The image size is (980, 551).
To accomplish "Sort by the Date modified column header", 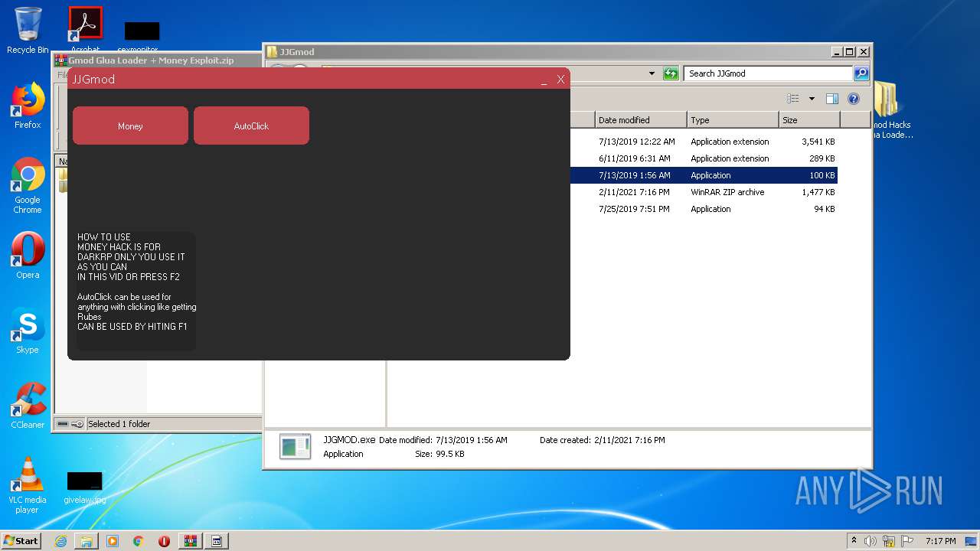I will point(641,120).
